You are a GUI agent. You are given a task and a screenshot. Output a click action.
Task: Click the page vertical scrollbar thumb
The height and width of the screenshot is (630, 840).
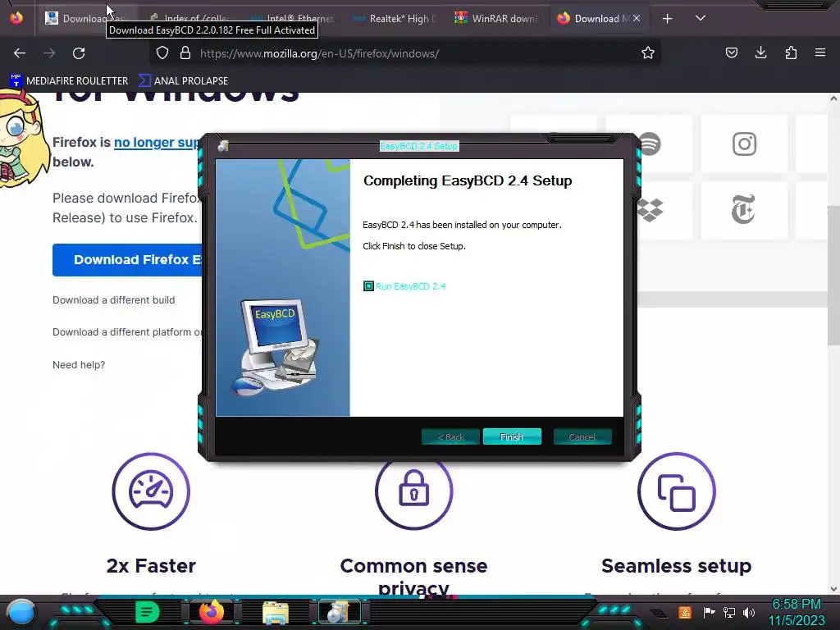833,276
